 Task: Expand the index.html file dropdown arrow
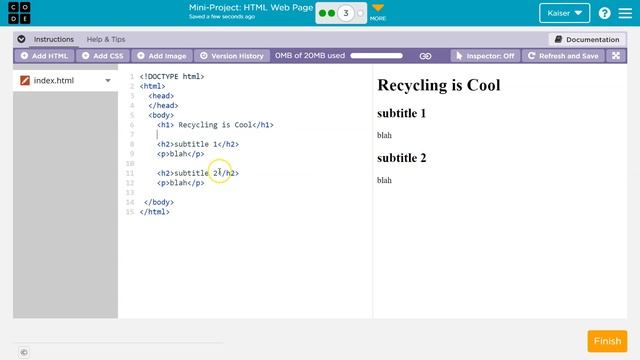[x=108, y=81]
